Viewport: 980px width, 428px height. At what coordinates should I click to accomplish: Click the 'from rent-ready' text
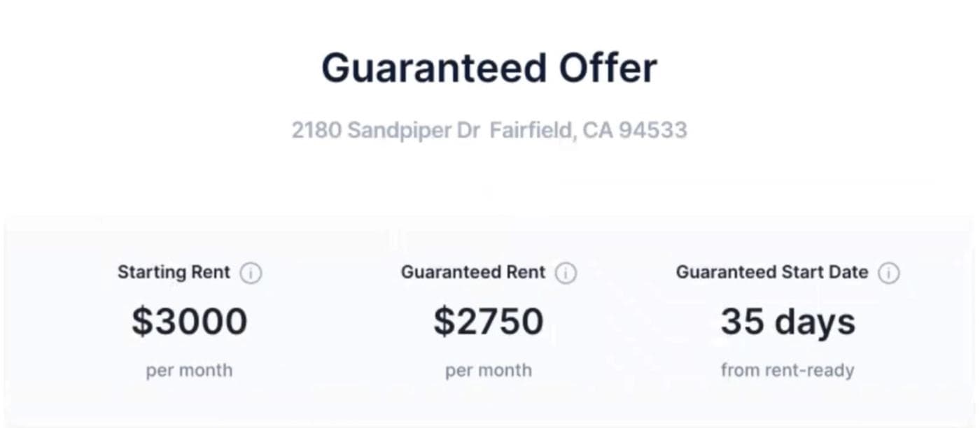[x=787, y=369]
